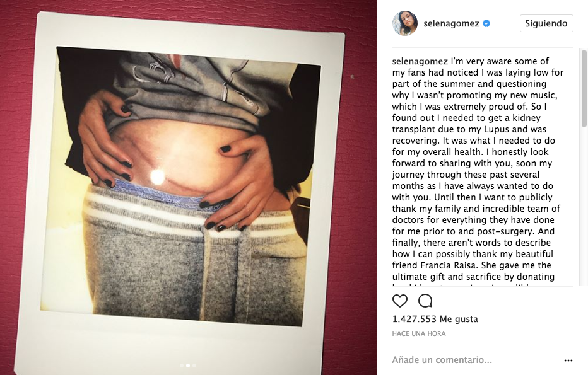The image size is (588, 375).
Task: Toggle the Siguiendo follow button
Action: click(x=546, y=23)
